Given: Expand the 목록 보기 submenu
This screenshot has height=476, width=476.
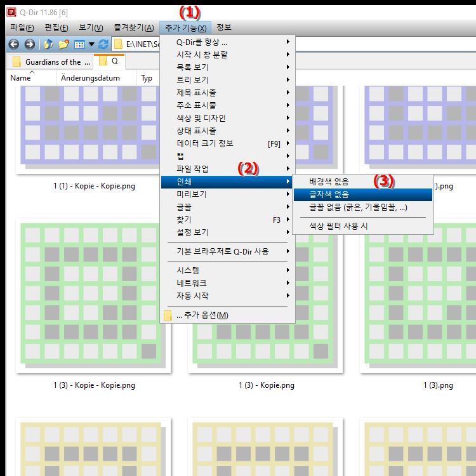Looking at the screenshot, I should 227,67.
